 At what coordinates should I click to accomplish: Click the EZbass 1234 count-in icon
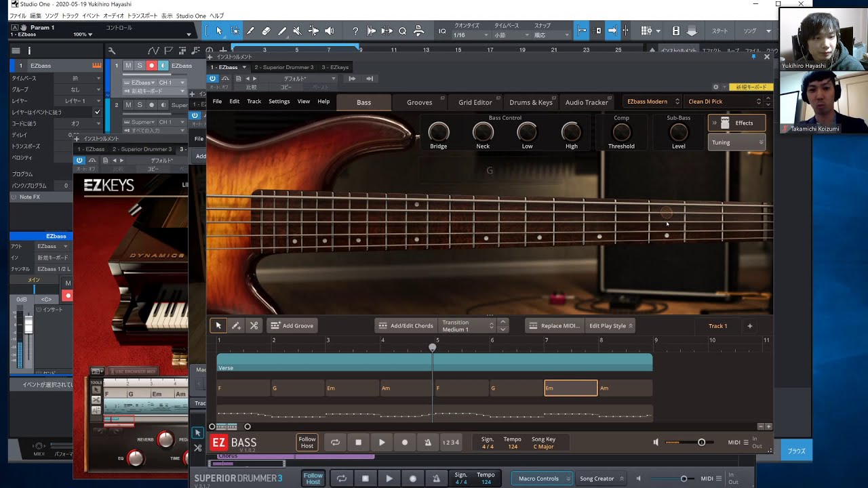(x=451, y=443)
